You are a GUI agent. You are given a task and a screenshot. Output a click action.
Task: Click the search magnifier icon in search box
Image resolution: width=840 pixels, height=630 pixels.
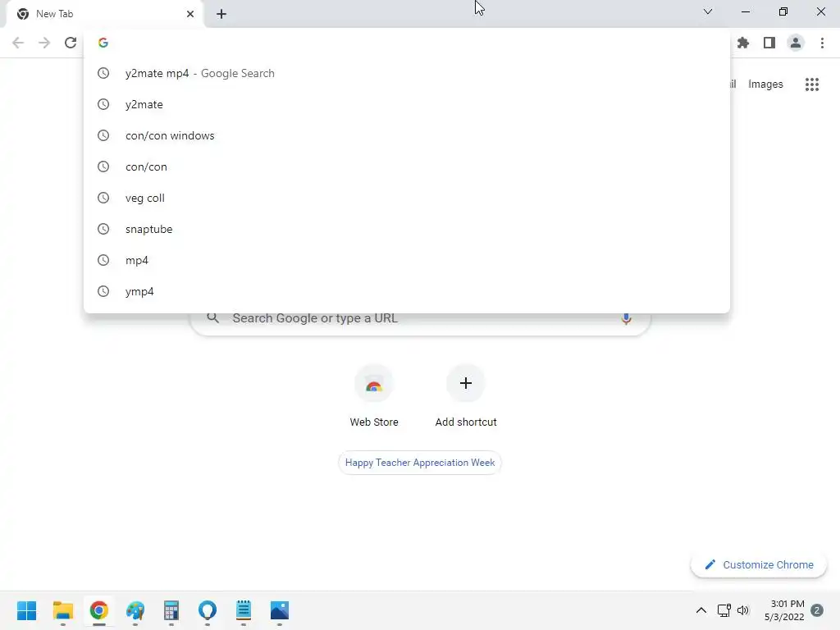click(212, 317)
